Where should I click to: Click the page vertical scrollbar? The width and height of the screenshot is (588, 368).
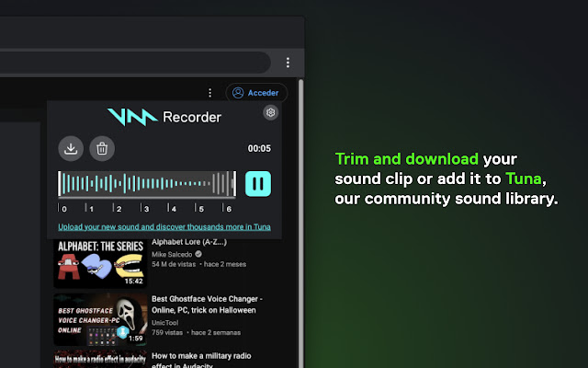[x=300, y=223]
